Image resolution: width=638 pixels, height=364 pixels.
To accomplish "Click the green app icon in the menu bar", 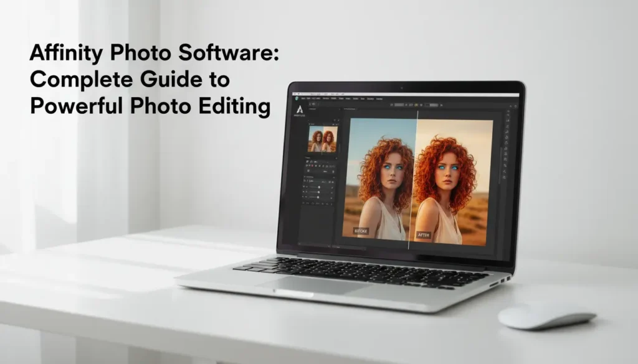I will (297, 98).
